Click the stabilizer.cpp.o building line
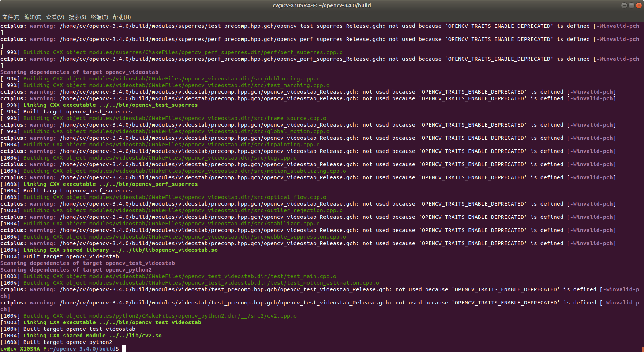644x352 pixels. point(160,224)
